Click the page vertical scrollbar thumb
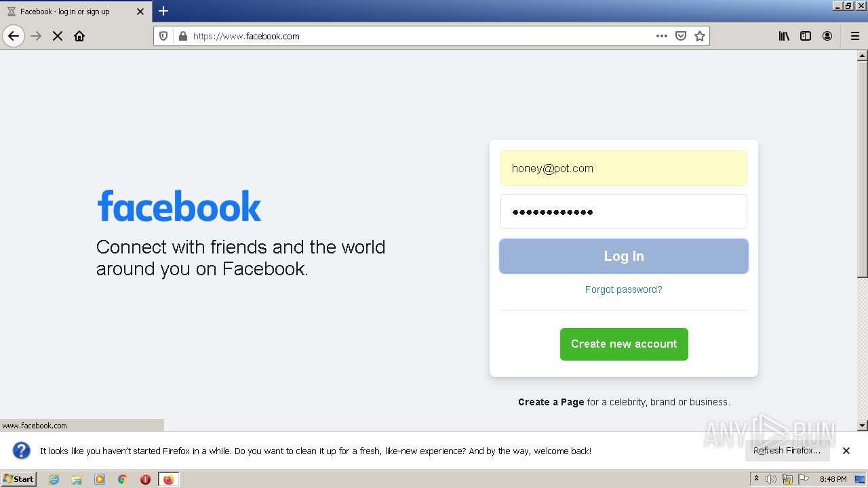This screenshot has height=488, width=868. [x=863, y=169]
